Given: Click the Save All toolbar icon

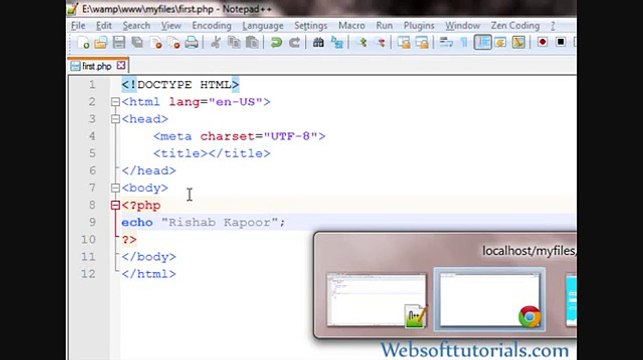Looking at the screenshot, I should (x=137, y=42).
